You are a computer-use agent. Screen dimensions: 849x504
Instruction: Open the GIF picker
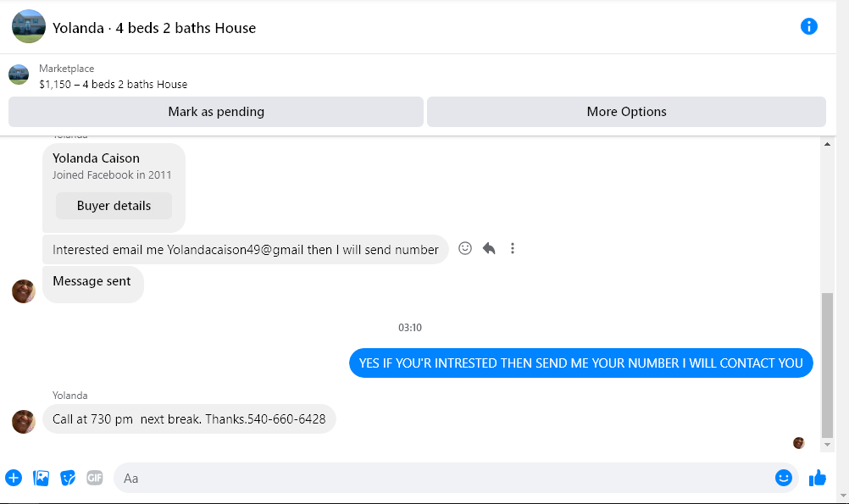[95, 478]
